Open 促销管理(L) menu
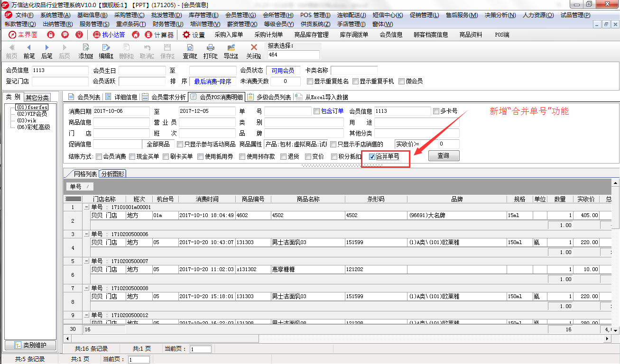620x364 pixels. pos(424,15)
